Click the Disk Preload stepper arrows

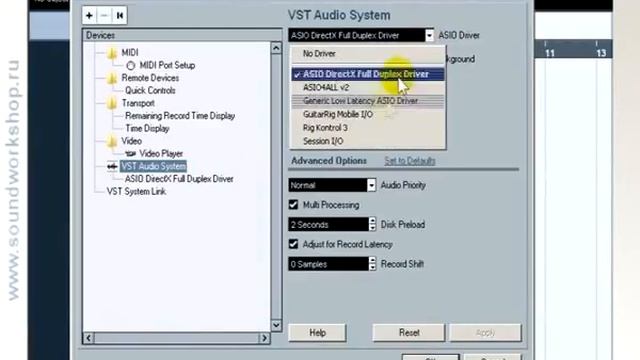[x=372, y=224]
